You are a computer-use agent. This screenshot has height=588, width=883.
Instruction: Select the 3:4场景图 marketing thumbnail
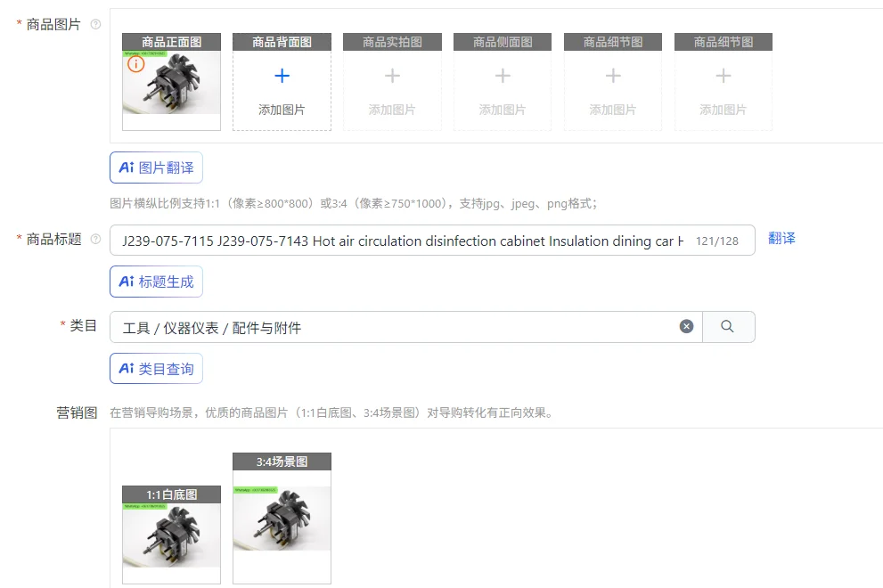[x=282, y=519]
